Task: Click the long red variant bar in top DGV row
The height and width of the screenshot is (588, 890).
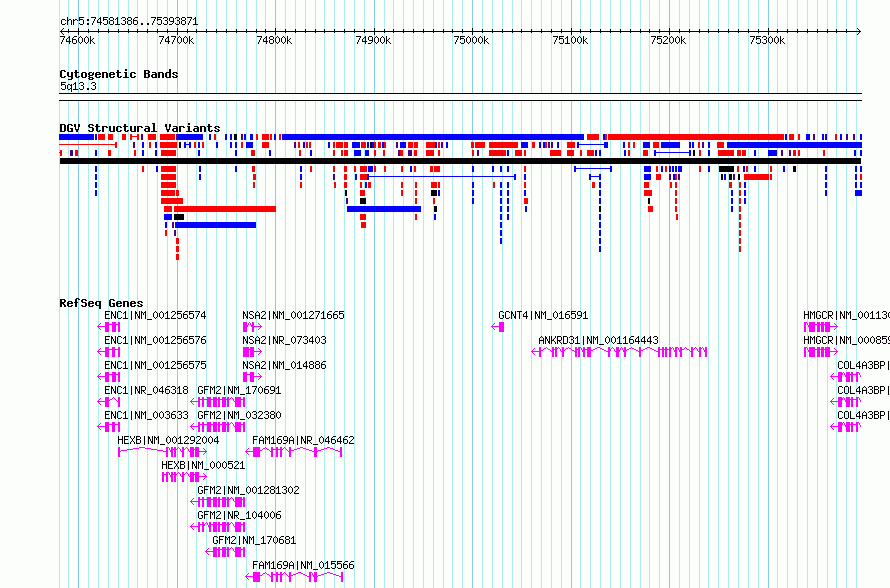Action: (x=696, y=137)
